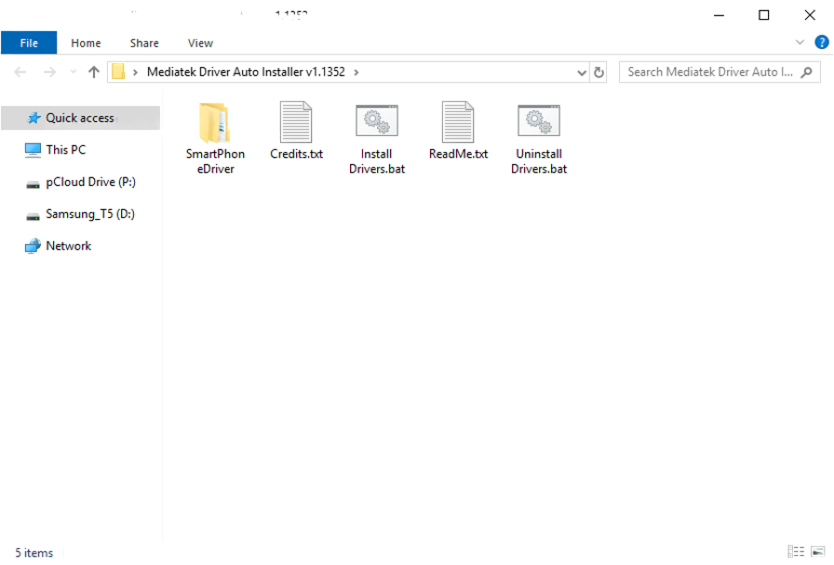Refresh the current folder view

point(599,72)
